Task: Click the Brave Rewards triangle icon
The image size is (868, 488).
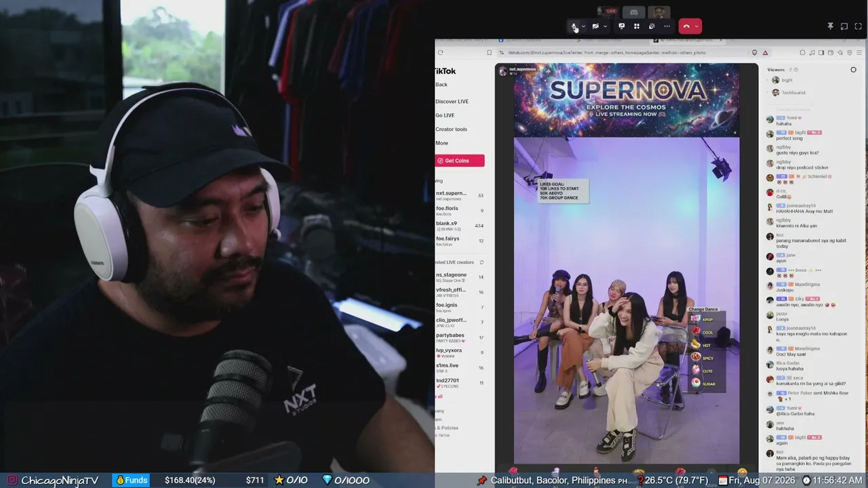Action: tap(765, 52)
